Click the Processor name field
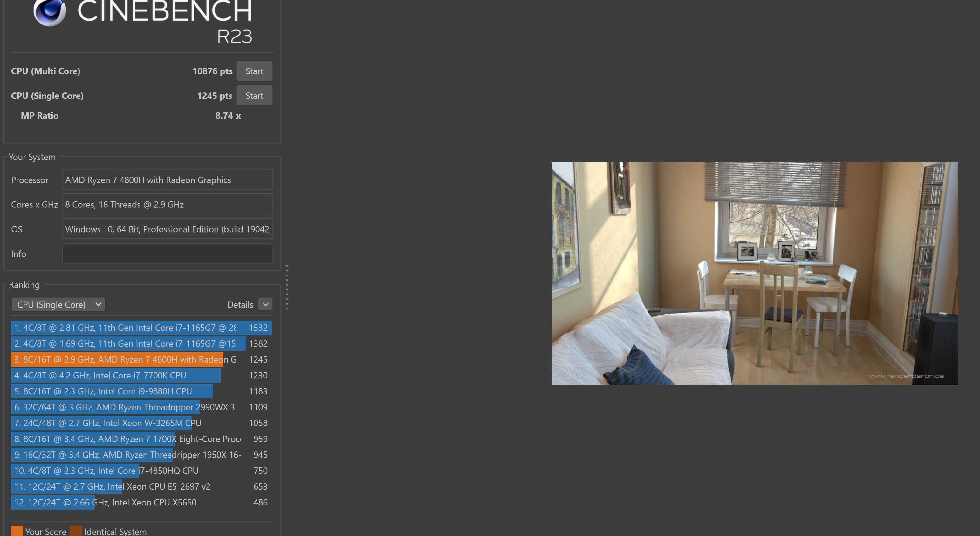Screen dimensions: 980x536 [x=167, y=180]
